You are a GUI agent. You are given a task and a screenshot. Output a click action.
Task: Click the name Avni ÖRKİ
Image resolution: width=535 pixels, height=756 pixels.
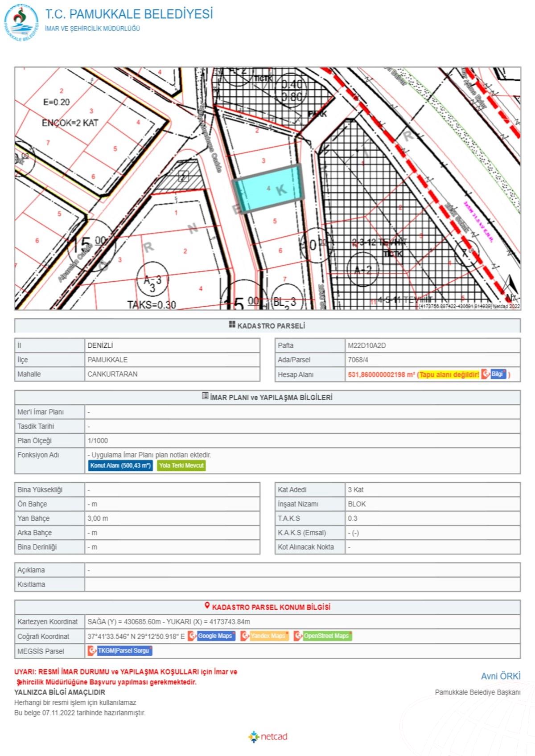(501, 676)
